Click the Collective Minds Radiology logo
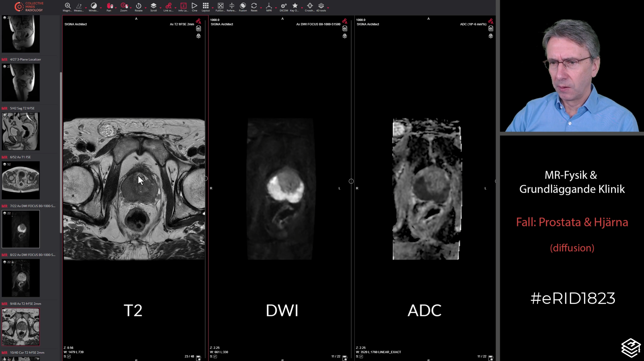 29,7
